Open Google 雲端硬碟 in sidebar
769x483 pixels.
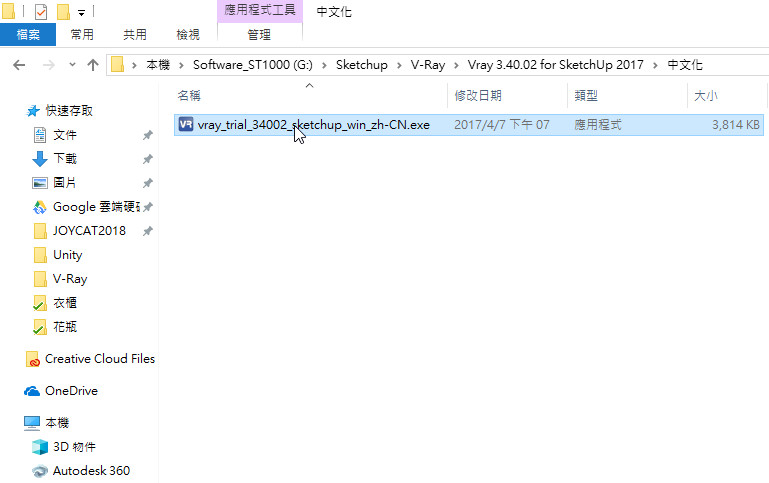(x=97, y=206)
